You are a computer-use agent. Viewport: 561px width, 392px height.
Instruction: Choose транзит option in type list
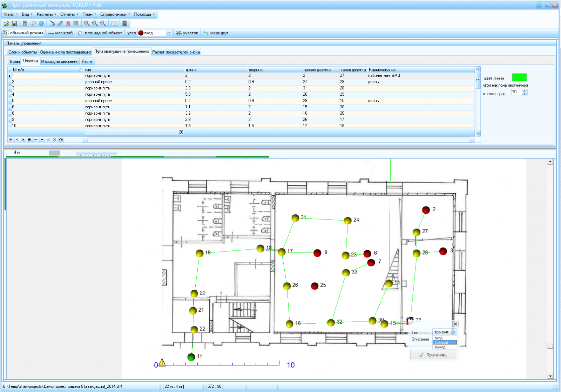click(445, 343)
